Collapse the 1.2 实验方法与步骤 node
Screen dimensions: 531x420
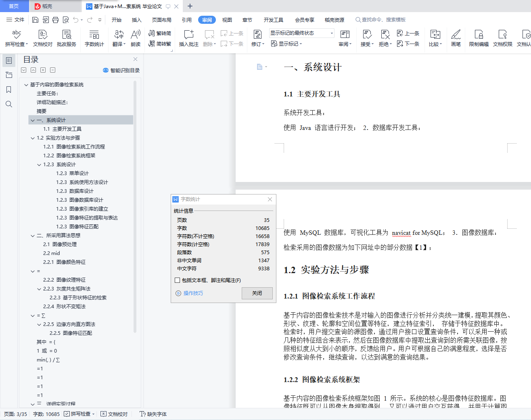(33, 138)
